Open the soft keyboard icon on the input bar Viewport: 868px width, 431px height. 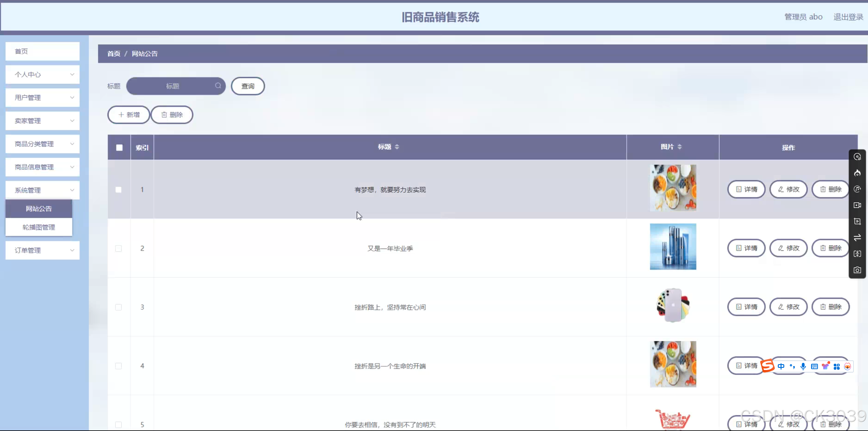[814, 366]
